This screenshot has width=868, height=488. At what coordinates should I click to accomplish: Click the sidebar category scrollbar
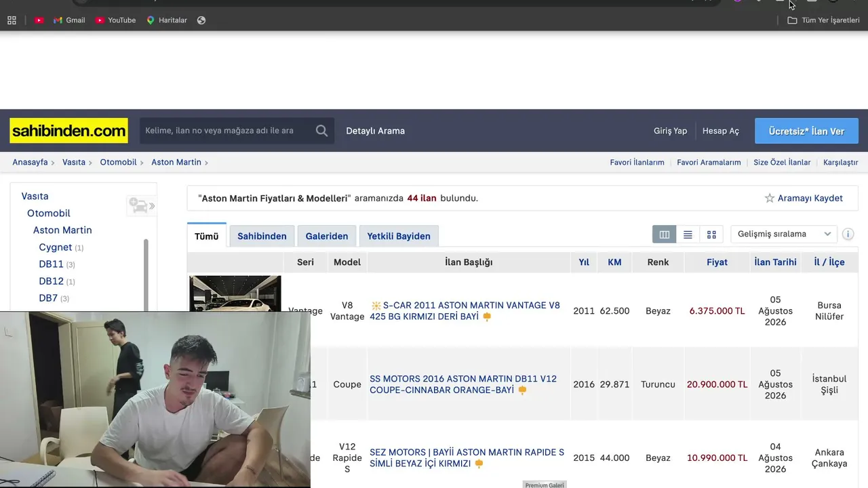click(x=146, y=274)
